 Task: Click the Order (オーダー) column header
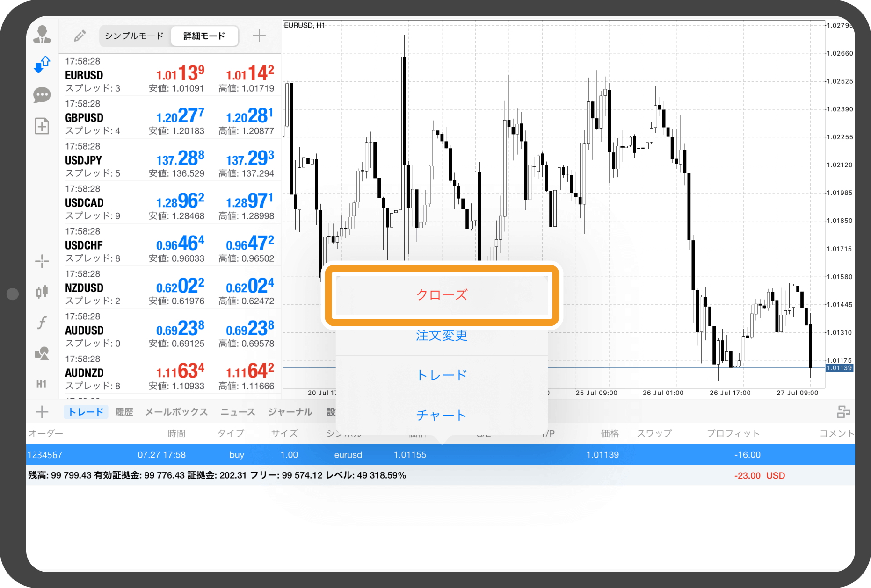pos(45,433)
